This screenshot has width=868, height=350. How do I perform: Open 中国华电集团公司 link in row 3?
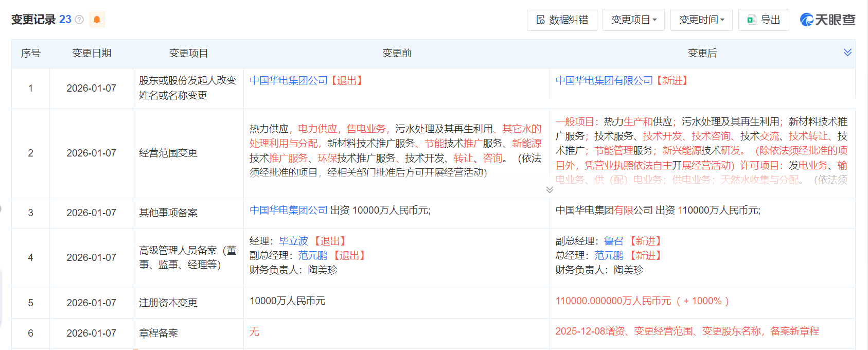tap(289, 210)
